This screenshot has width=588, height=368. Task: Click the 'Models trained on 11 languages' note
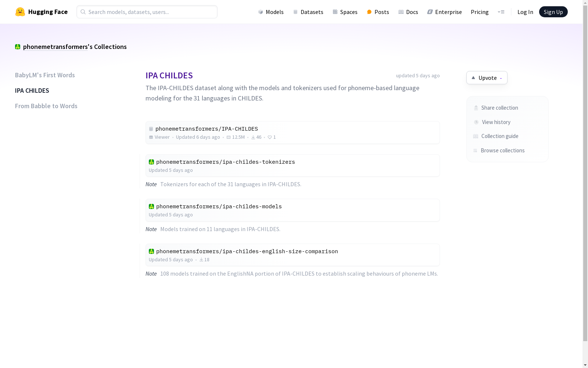[220, 229]
